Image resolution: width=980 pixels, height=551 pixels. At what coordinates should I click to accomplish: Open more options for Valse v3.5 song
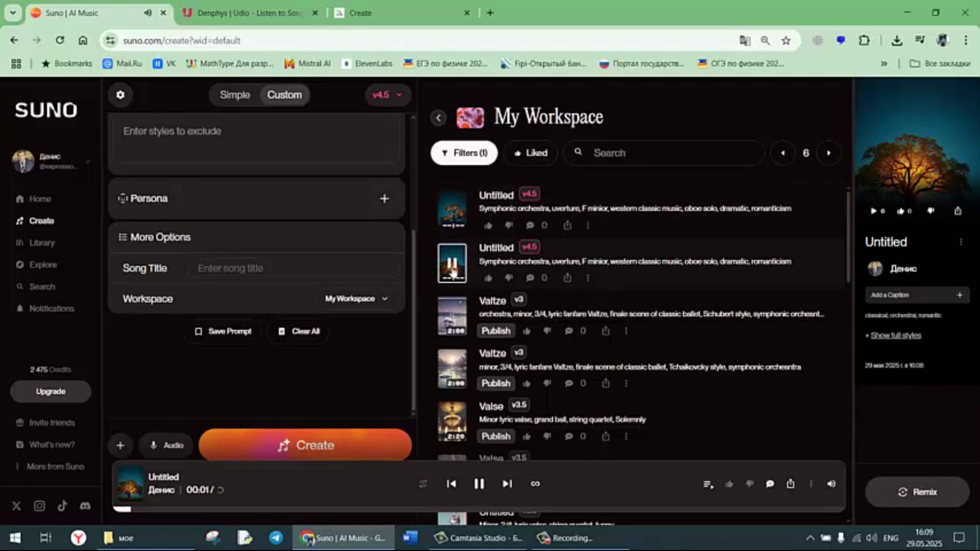click(626, 436)
